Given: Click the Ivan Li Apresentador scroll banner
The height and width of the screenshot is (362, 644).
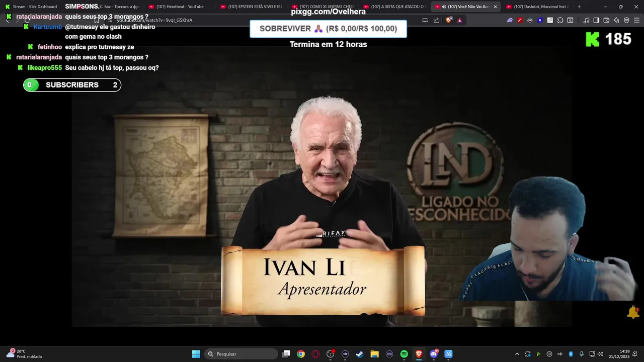Looking at the screenshot, I should click(323, 281).
